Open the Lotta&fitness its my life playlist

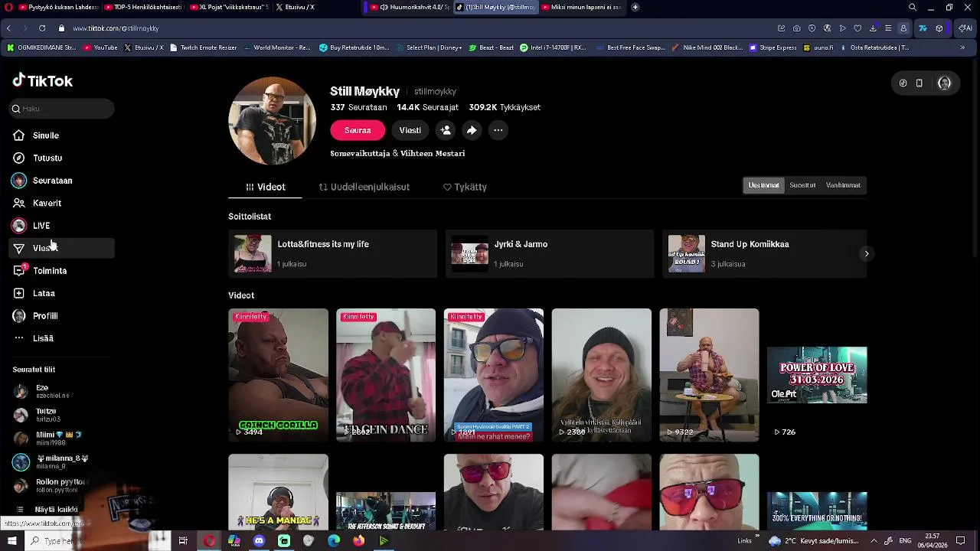click(x=332, y=253)
